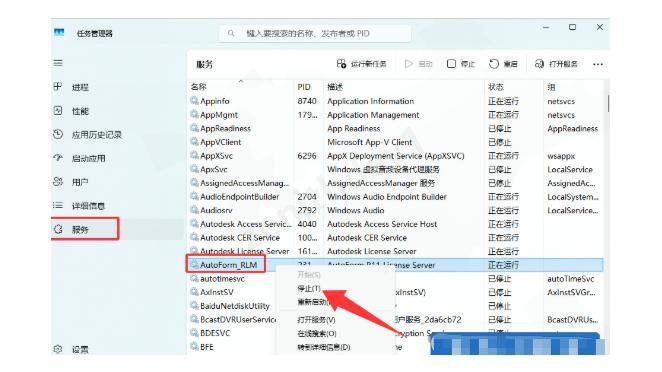Sort by the 组 (Group) column header
Image resolution: width=662 pixels, height=372 pixels.
(x=551, y=87)
